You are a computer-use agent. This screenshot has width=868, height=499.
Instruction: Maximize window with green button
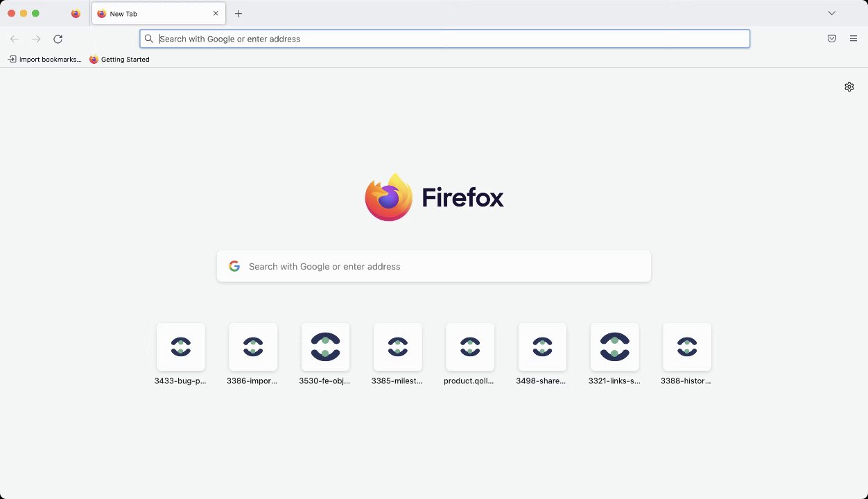tap(36, 13)
